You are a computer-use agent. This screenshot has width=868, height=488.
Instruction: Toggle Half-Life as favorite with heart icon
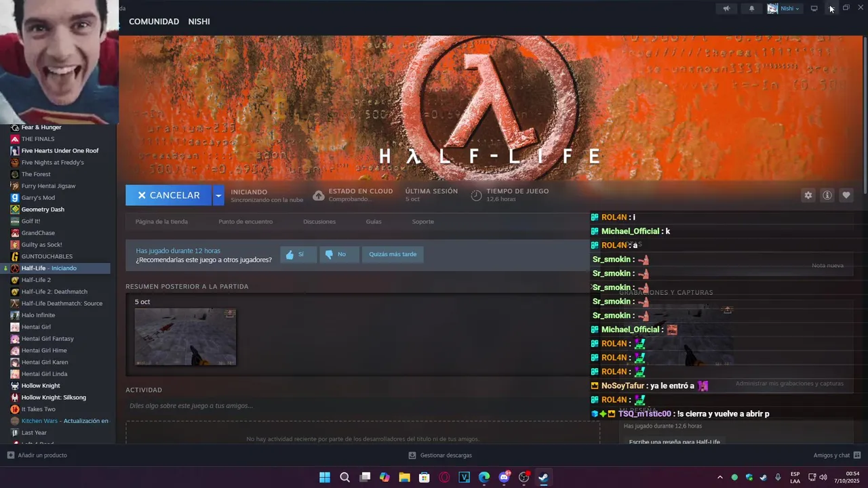click(x=846, y=195)
